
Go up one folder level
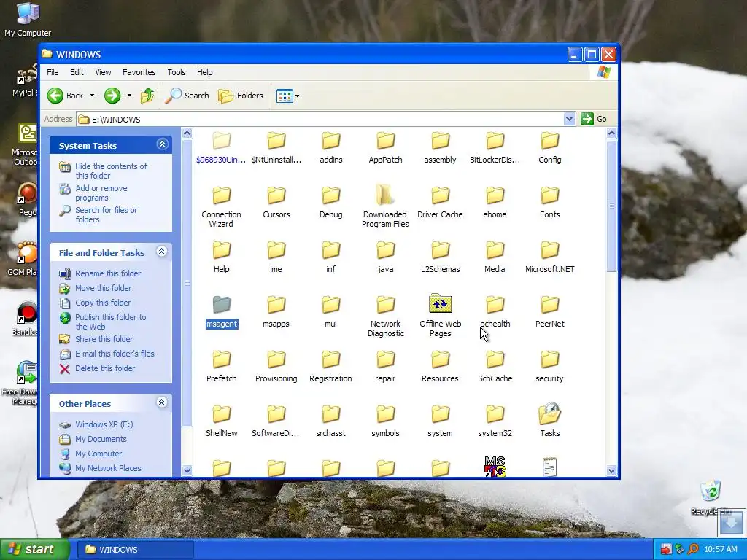tap(147, 96)
